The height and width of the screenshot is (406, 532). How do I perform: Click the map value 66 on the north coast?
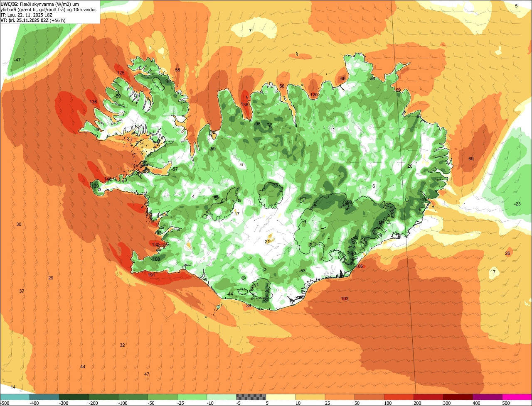coord(343,79)
